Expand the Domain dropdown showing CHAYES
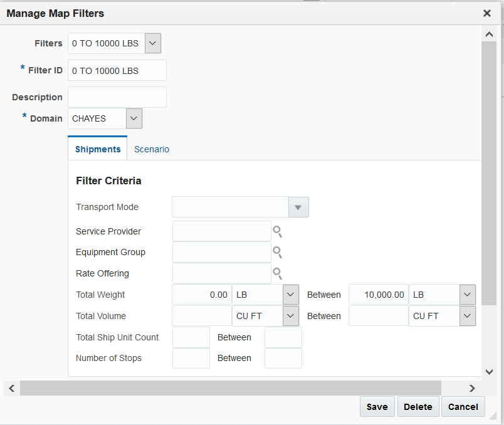This screenshot has width=504, height=425. tap(134, 118)
